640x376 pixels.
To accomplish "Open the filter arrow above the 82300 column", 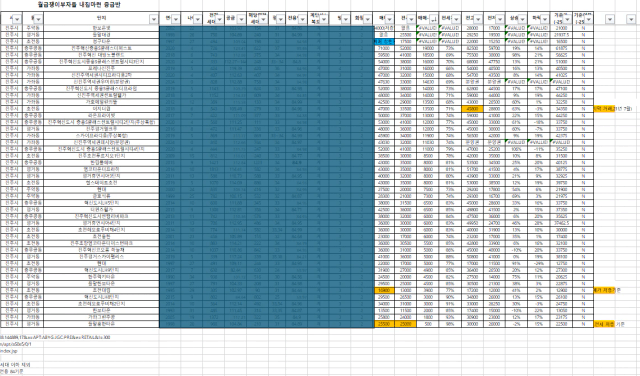I will coord(478,19).
